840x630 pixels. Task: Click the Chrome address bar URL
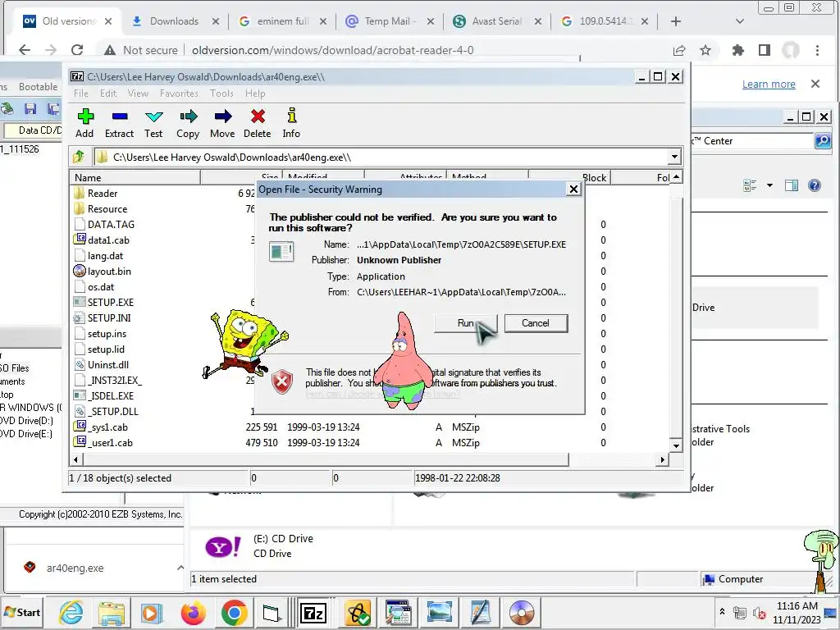333,50
